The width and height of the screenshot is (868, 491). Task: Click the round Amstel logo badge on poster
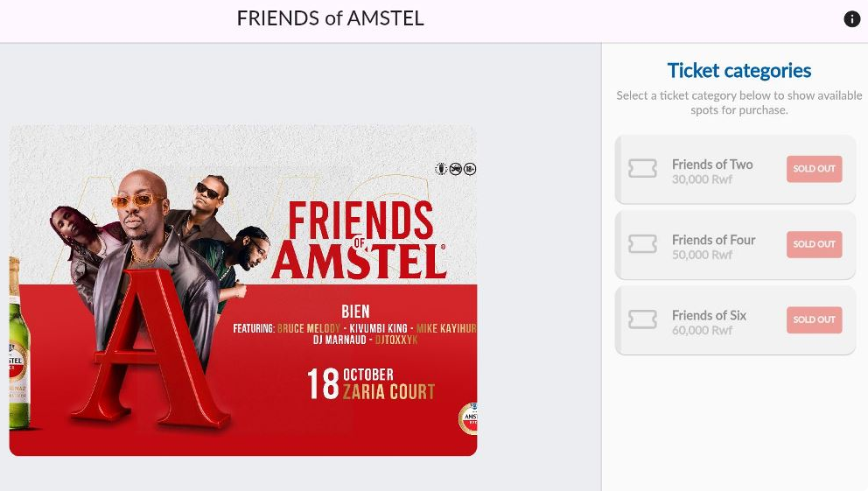point(468,418)
